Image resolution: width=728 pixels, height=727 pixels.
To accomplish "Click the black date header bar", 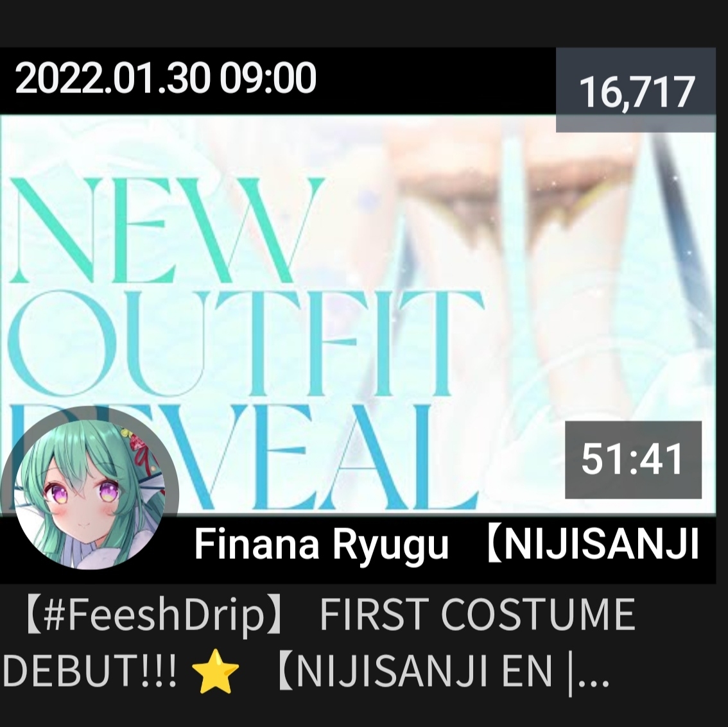I will (x=277, y=81).
